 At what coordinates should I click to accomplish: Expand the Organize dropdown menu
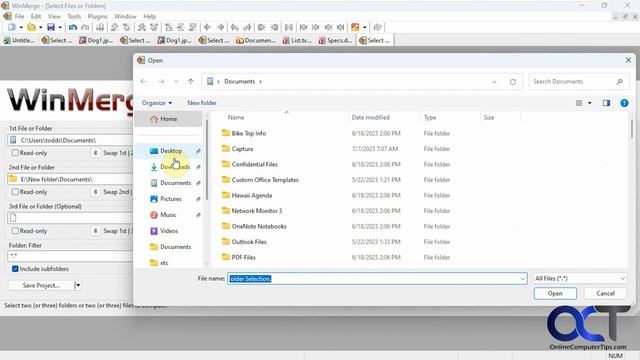pos(157,103)
